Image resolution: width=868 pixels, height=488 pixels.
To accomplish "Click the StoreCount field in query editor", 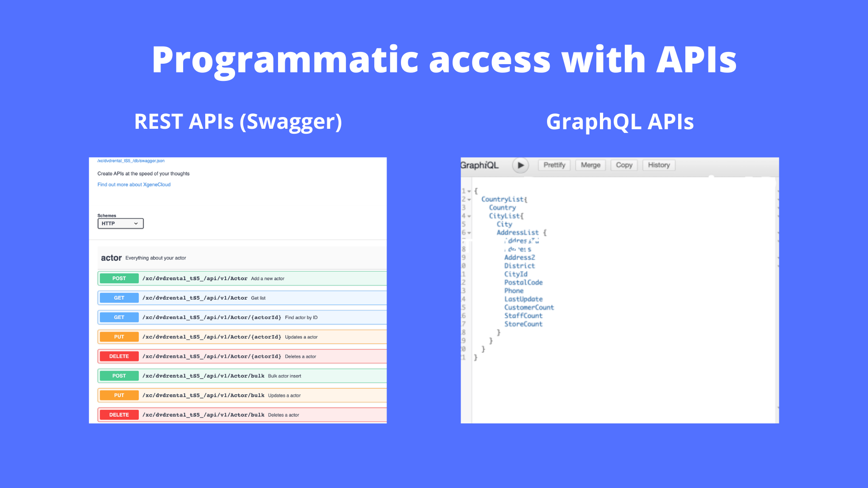I will click(x=523, y=324).
